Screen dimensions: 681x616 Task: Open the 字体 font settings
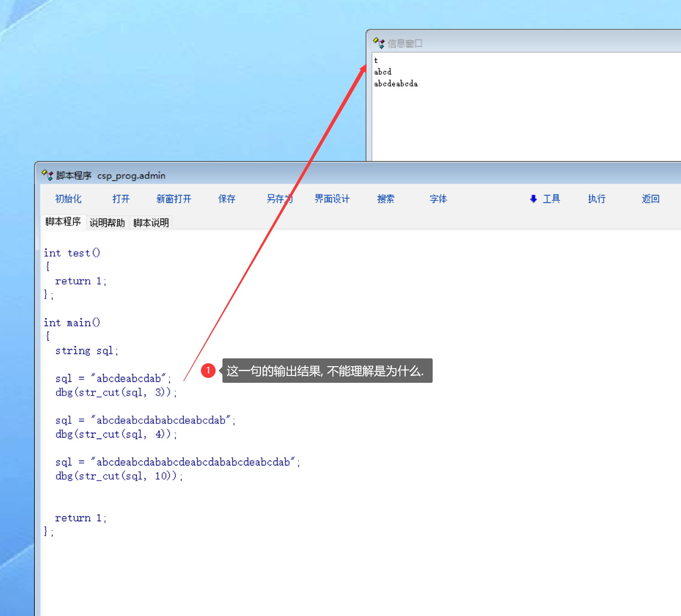439,199
